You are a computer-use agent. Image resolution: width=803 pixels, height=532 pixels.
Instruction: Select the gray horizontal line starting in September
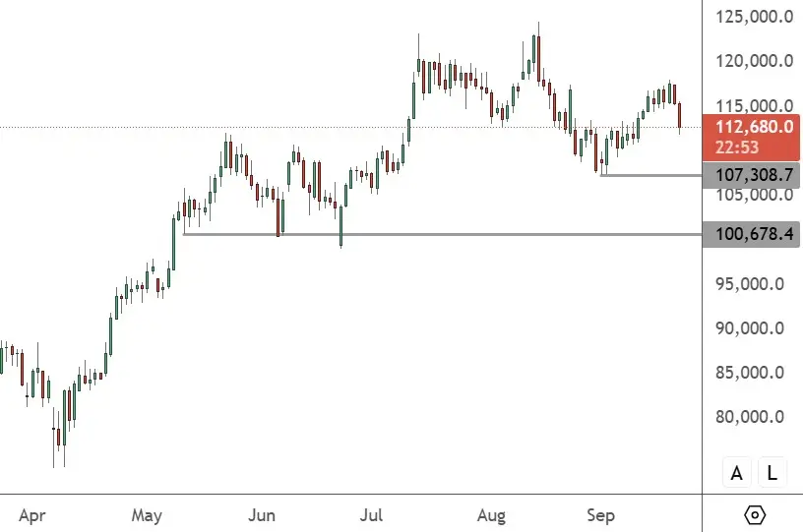point(649,175)
